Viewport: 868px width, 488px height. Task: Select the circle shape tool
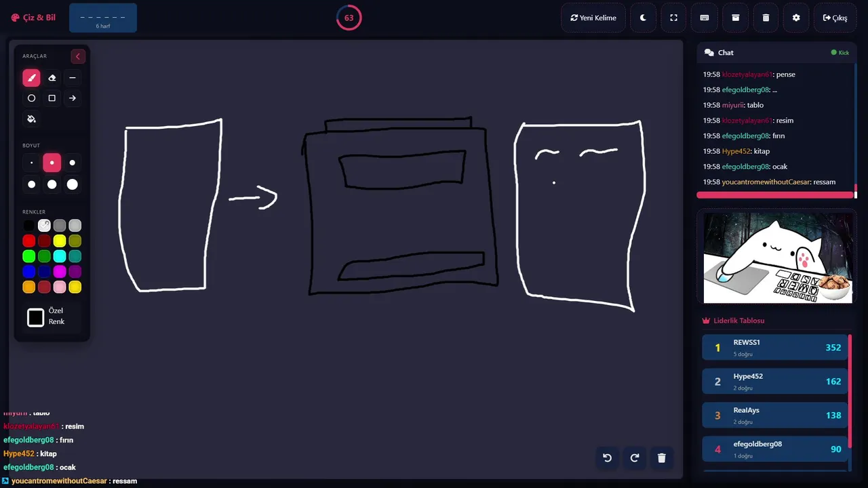(x=31, y=98)
